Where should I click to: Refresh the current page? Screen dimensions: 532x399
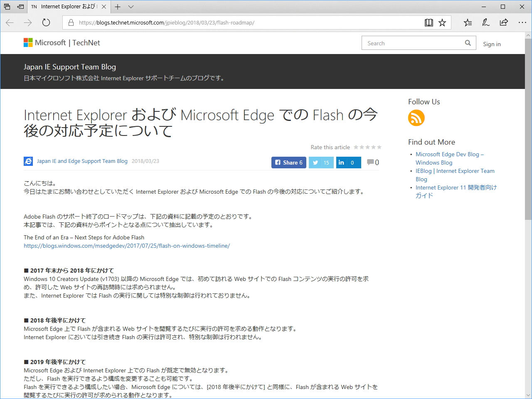pos(46,22)
